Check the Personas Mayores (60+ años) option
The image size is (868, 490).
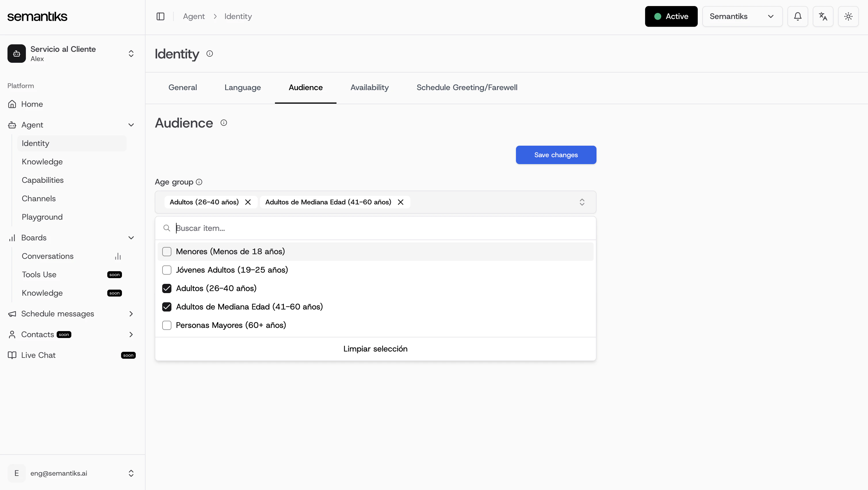(x=167, y=325)
